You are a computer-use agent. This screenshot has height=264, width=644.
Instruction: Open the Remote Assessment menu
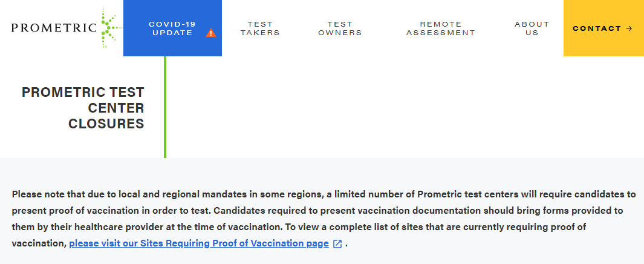click(x=440, y=28)
